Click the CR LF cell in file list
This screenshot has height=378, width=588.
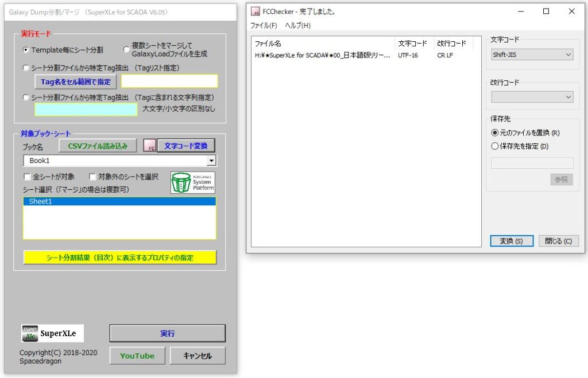point(445,56)
